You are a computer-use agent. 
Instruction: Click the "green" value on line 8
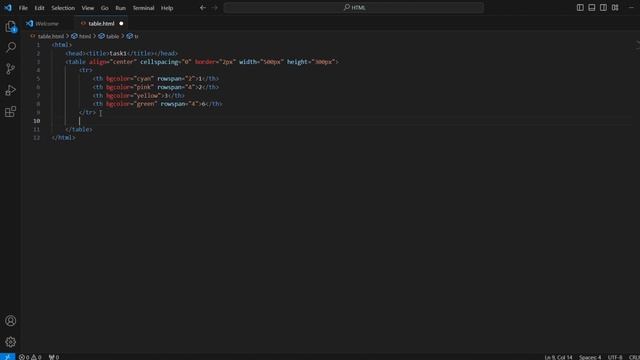pyautogui.click(x=145, y=104)
